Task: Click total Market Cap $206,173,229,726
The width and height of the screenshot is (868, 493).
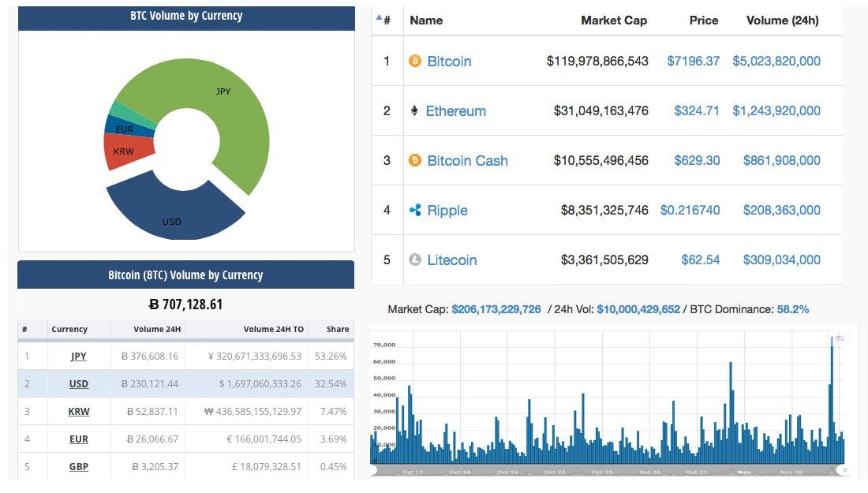Action: click(496, 309)
